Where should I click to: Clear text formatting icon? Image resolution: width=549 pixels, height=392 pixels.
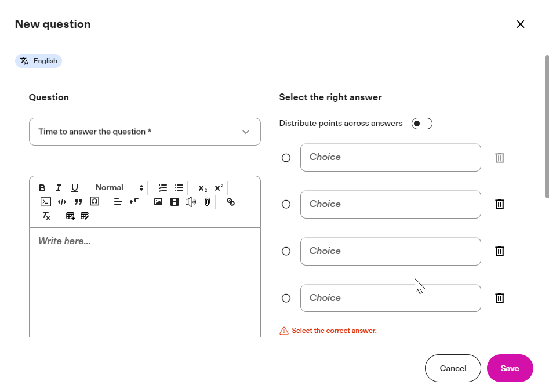(x=46, y=216)
